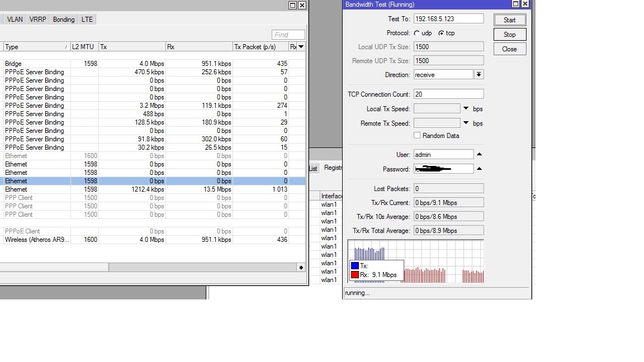Sort by the Type column header

tap(36, 47)
